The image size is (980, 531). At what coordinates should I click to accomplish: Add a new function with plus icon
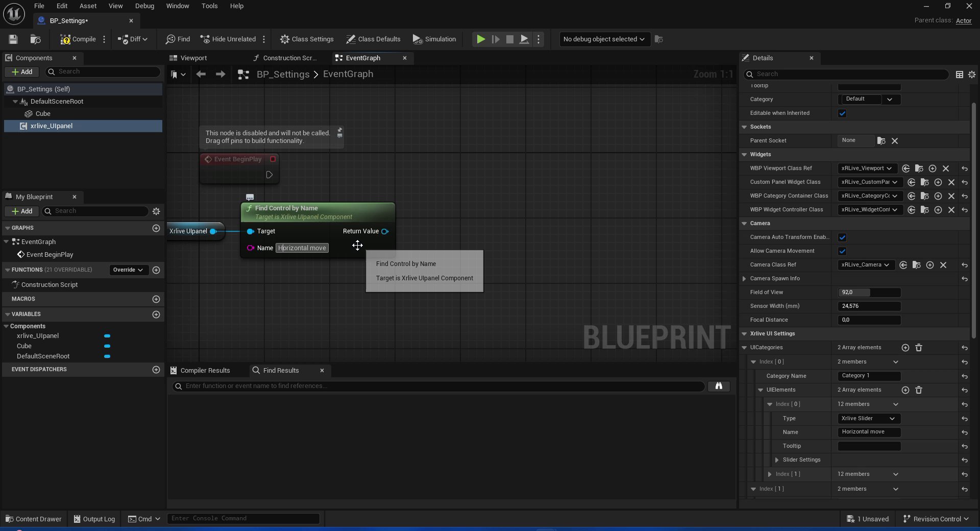(x=156, y=270)
